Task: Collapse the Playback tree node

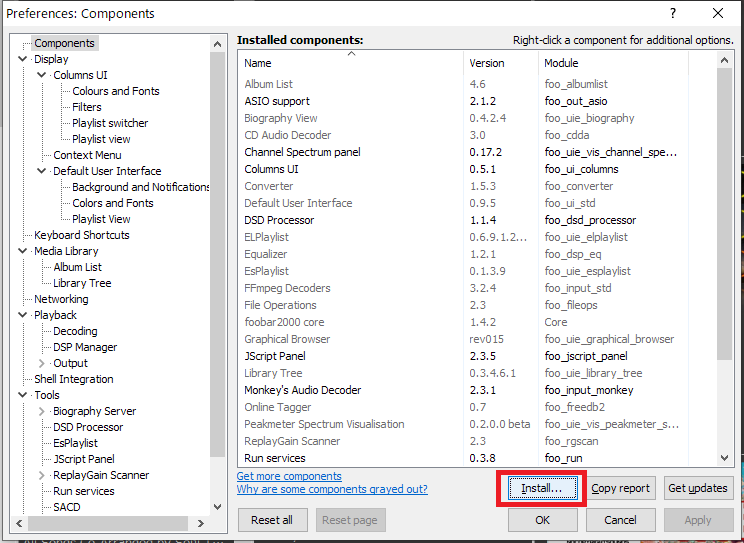Action: pyautogui.click(x=22, y=315)
